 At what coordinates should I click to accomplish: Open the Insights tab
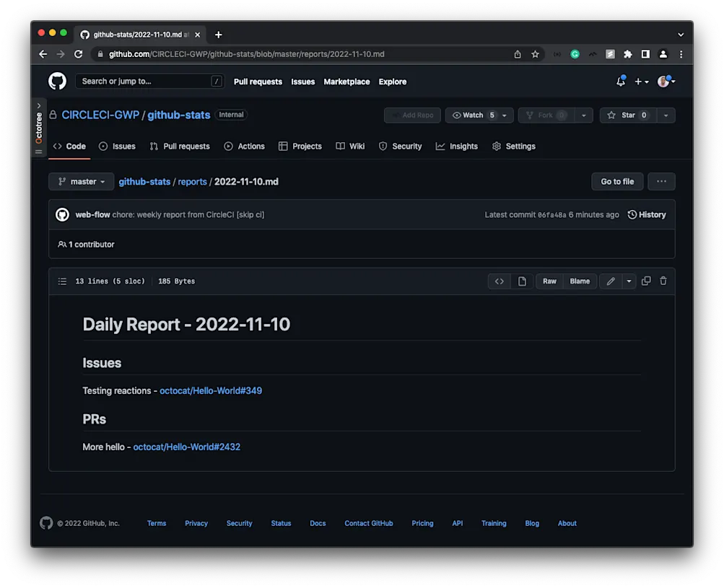(x=457, y=146)
